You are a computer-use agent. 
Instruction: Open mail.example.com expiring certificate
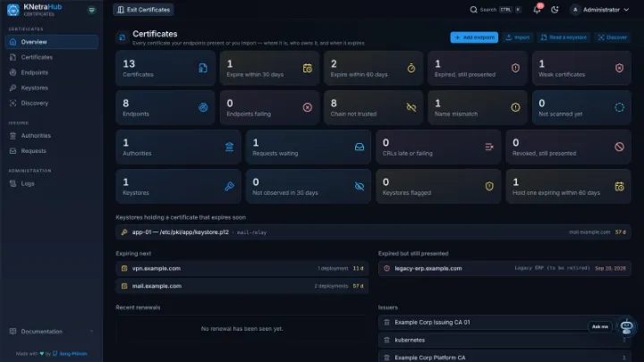tap(241, 286)
